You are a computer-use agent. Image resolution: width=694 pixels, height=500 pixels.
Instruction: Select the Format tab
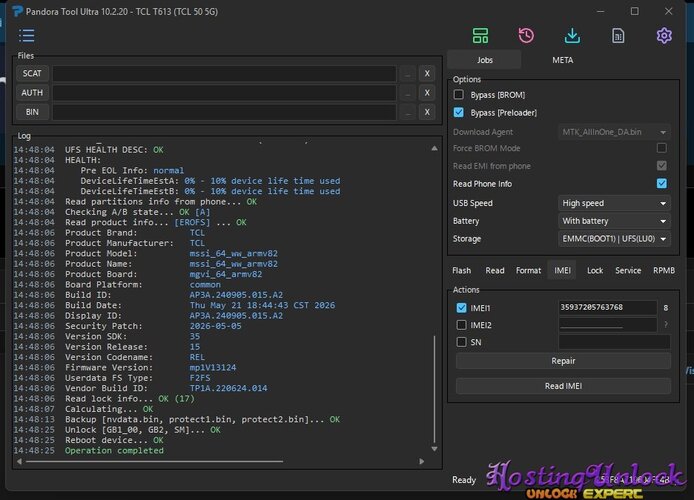[x=528, y=270]
